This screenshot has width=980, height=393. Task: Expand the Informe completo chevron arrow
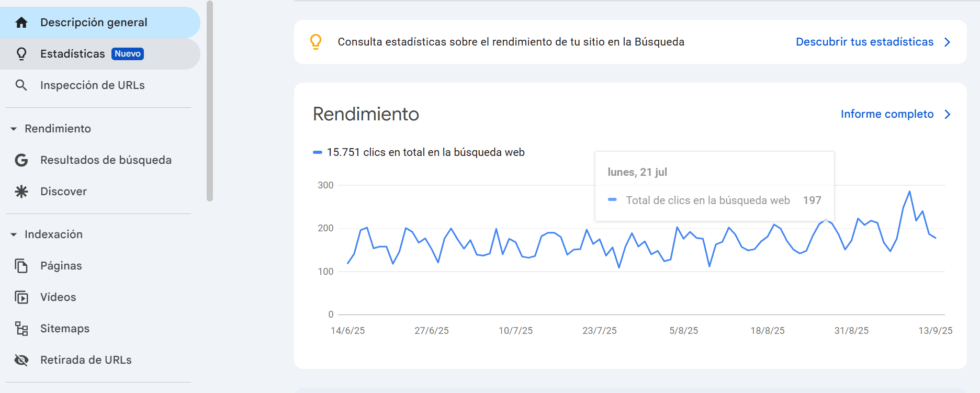click(947, 114)
